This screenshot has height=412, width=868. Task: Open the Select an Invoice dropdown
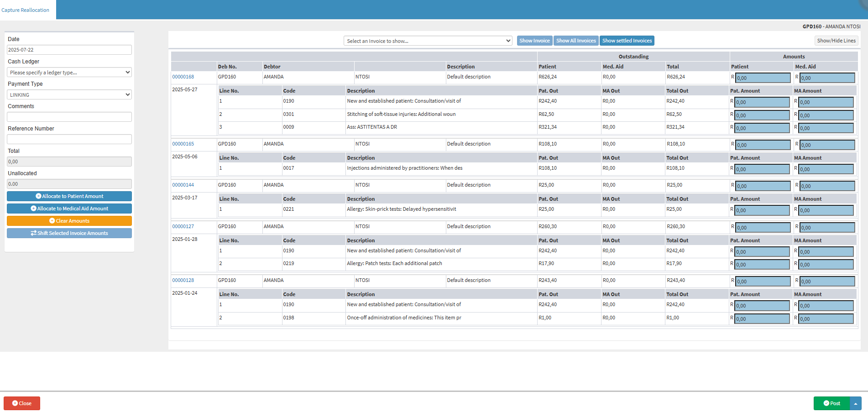[x=428, y=41]
